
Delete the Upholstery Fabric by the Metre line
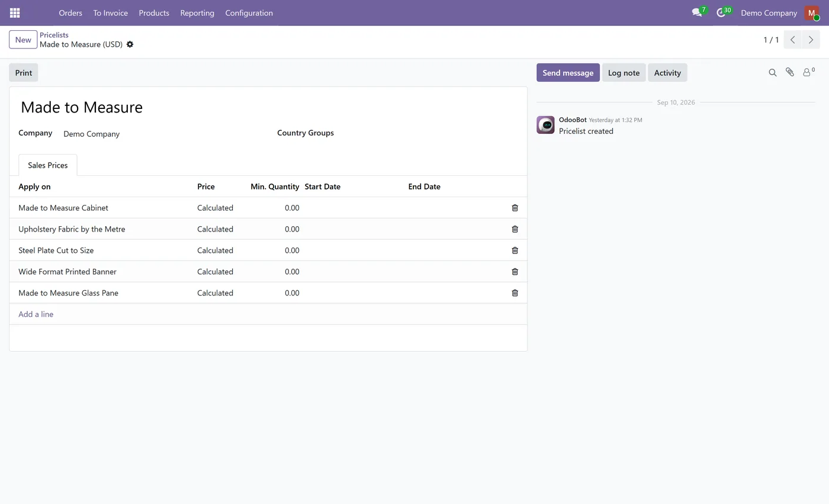pos(515,229)
